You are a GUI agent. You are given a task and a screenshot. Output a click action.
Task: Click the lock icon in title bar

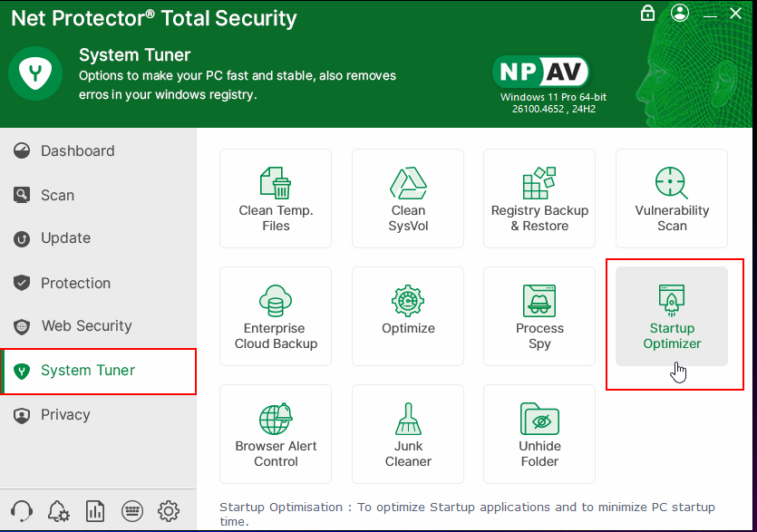tap(647, 14)
